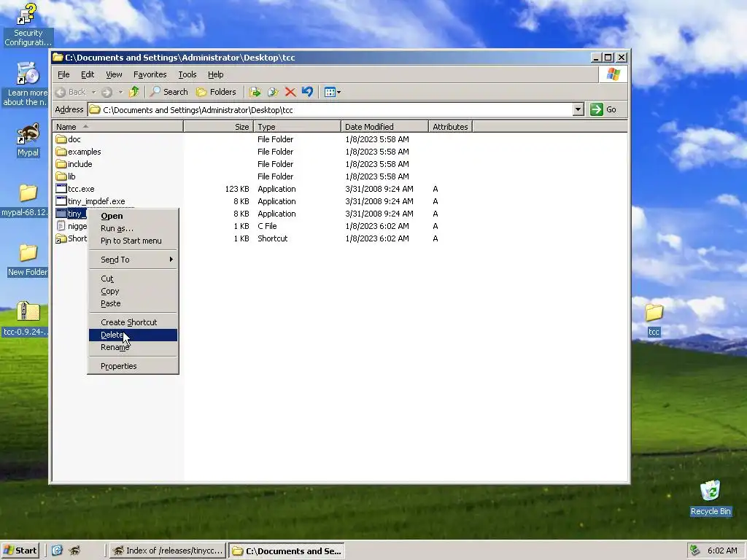The width and height of the screenshot is (747, 560).
Task: Open the View menu
Action: tap(114, 74)
